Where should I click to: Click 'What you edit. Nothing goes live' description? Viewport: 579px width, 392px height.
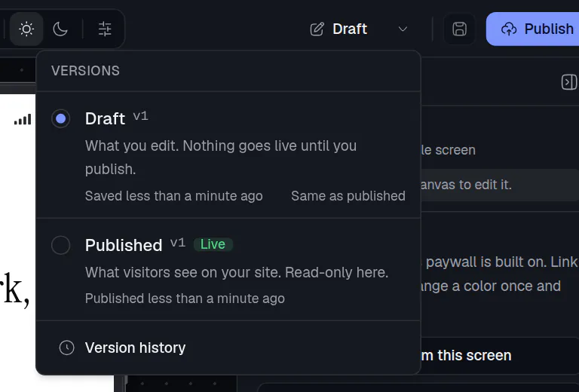pos(221,158)
